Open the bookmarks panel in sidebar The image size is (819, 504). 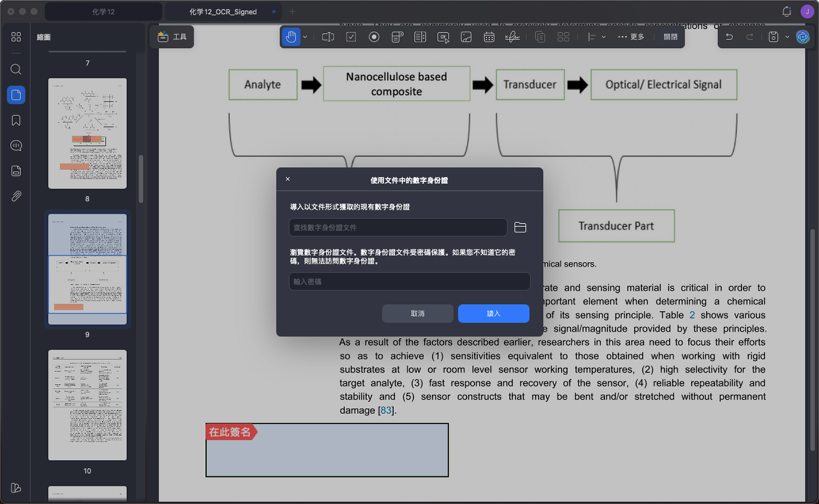pyautogui.click(x=16, y=120)
